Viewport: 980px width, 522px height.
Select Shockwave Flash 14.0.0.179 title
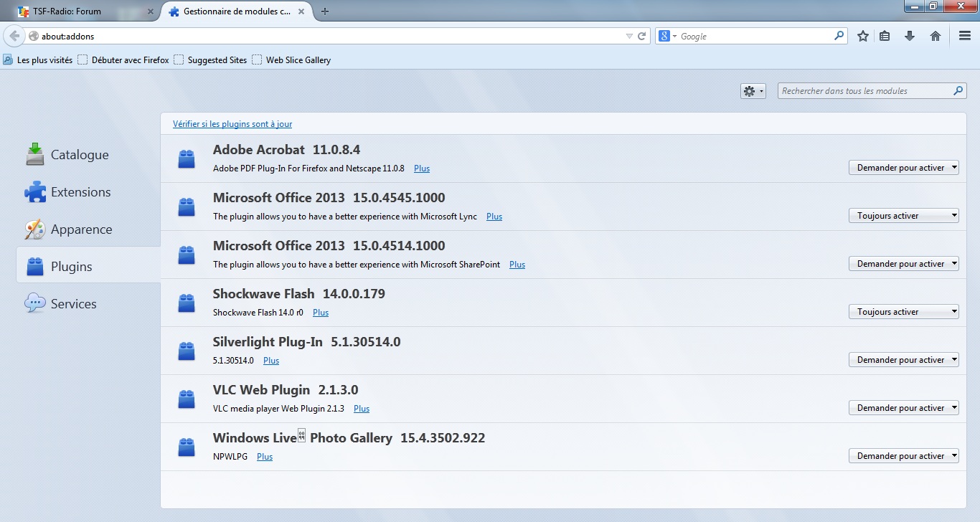click(x=299, y=294)
